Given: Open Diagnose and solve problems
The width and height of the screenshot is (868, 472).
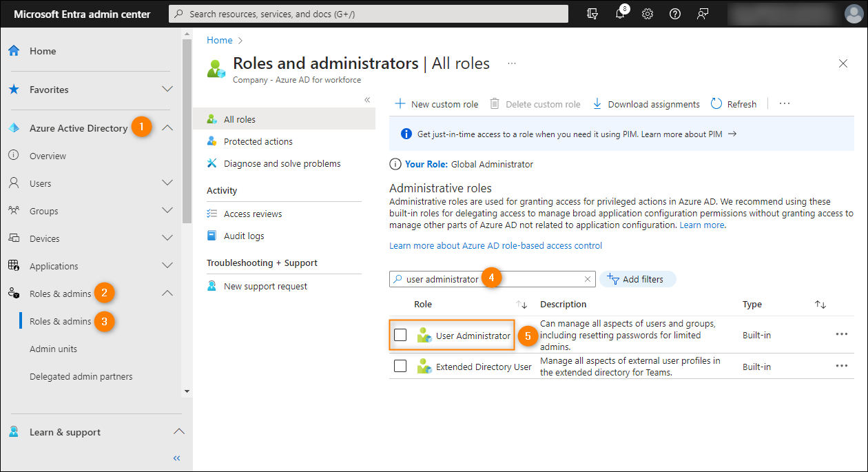Looking at the screenshot, I should 284,163.
